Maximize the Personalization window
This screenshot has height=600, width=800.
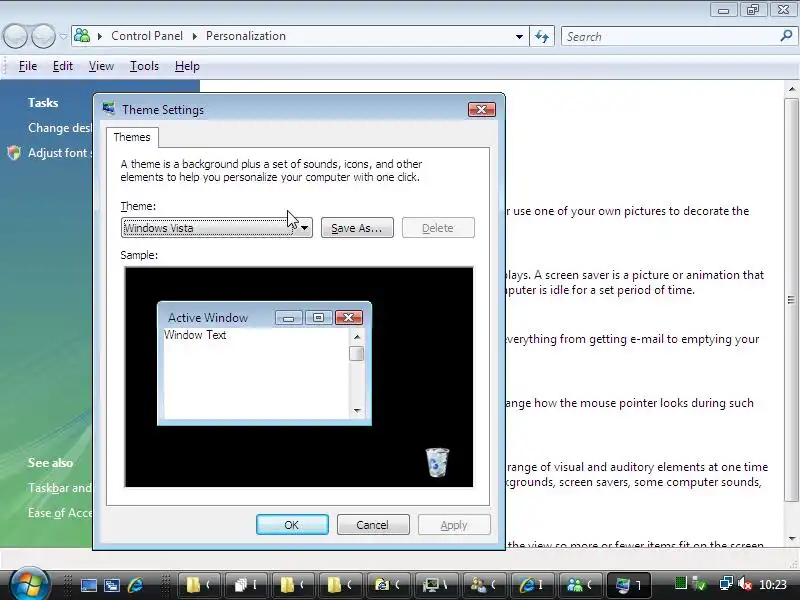753,10
